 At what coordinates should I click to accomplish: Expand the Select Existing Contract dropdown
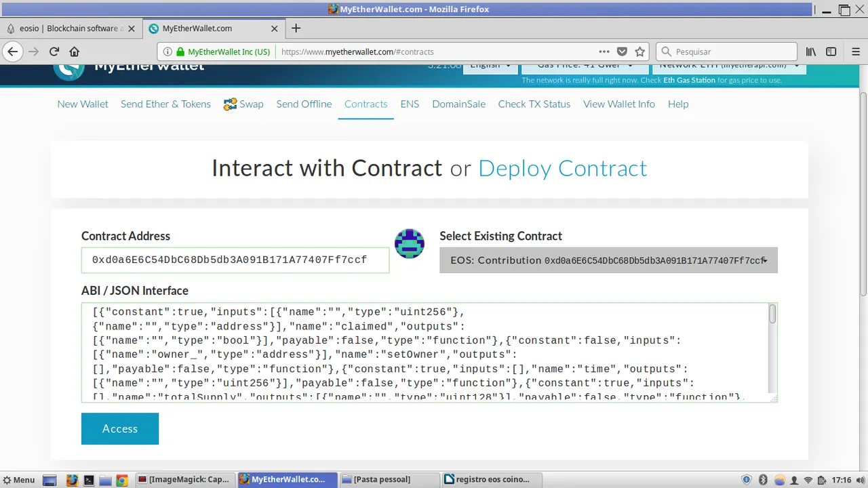coord(608,260)
